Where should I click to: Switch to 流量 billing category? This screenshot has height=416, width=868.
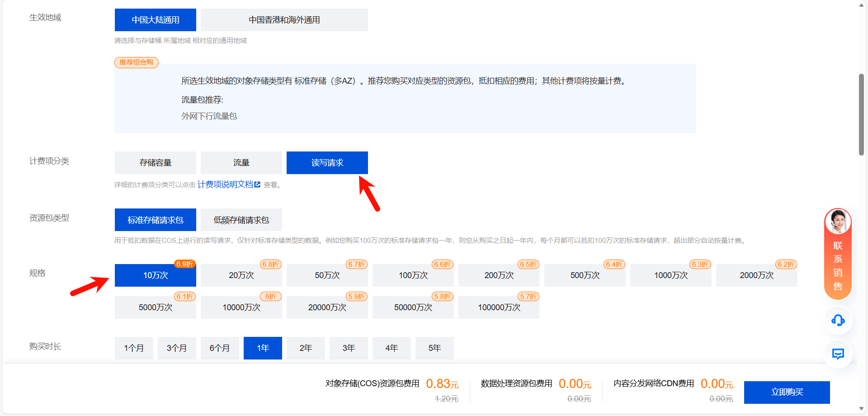[241, 163]
